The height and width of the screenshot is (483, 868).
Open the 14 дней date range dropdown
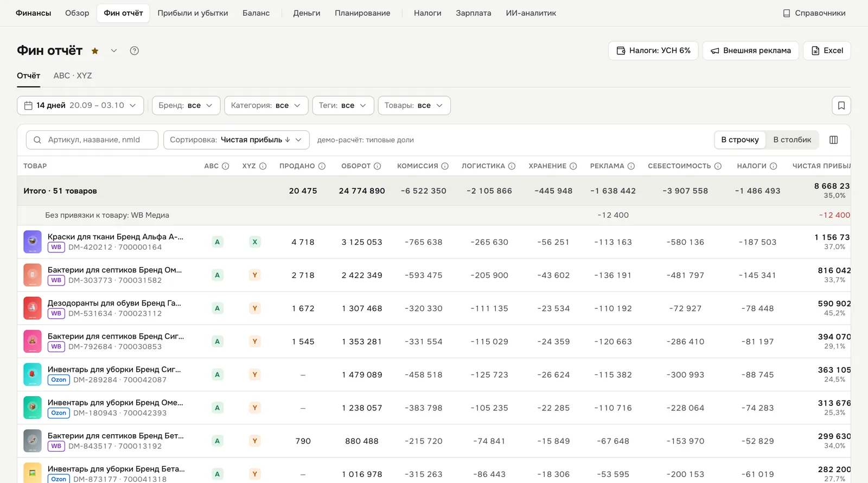(80, 105)
